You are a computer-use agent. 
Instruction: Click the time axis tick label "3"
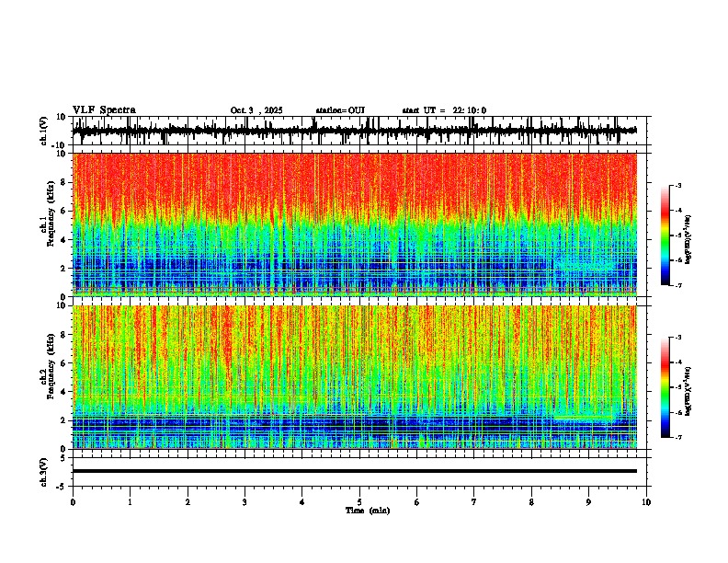point(245,502)
